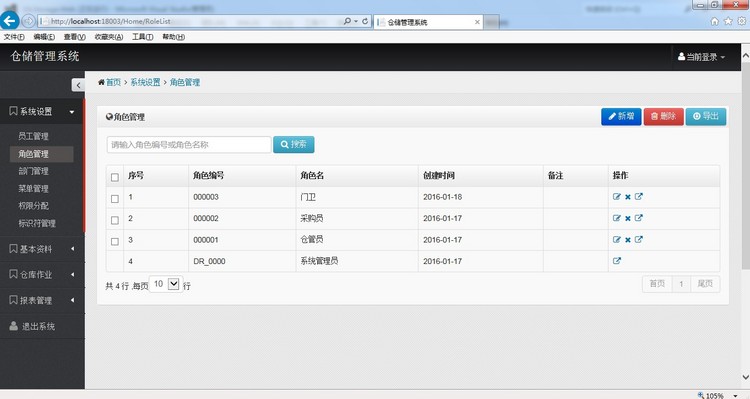Viewport: 750px width, 399px height.
Task: Open browser home icon
Action: [x=715, y=21]
